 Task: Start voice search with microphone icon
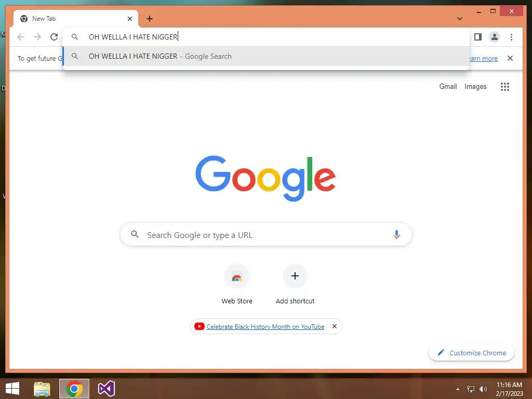[396, 234]
